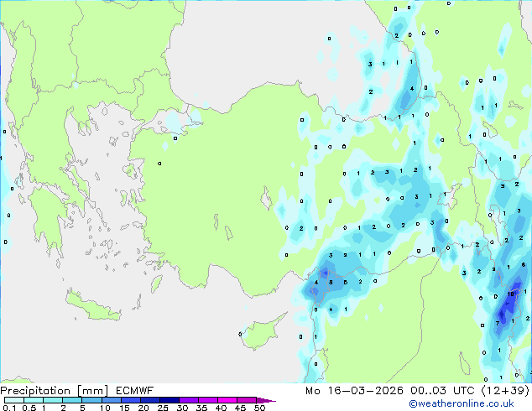Viewport: 532px width, 411px height.
Task: Click the 25–30 mm dark navy legend box
Action: point(170,400)
